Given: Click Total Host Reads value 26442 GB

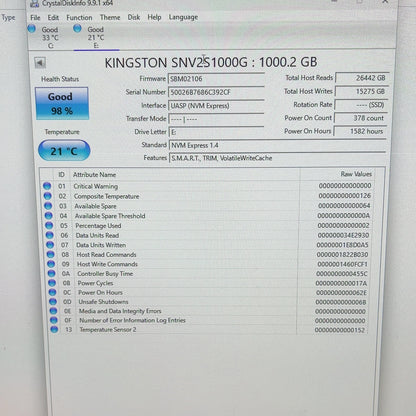Looking at the screenshot, I should coord(362,78).
